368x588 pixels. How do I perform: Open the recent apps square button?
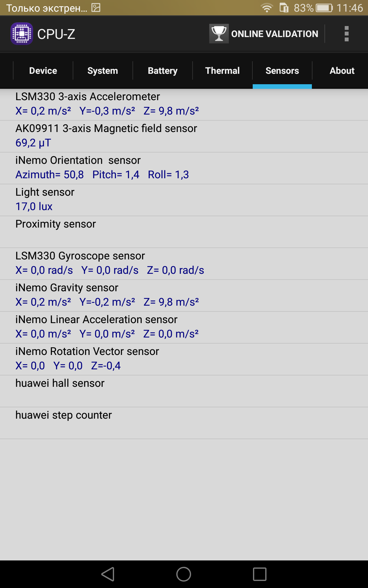[260, 574]
